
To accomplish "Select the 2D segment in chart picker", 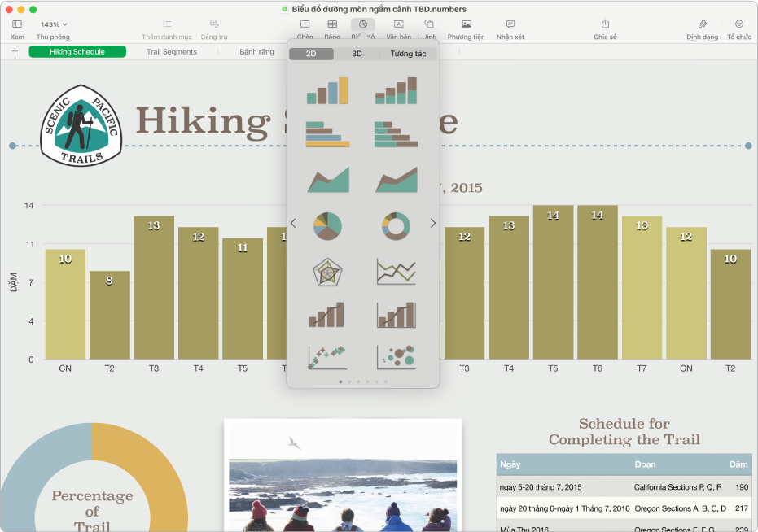I will point(311,54).
